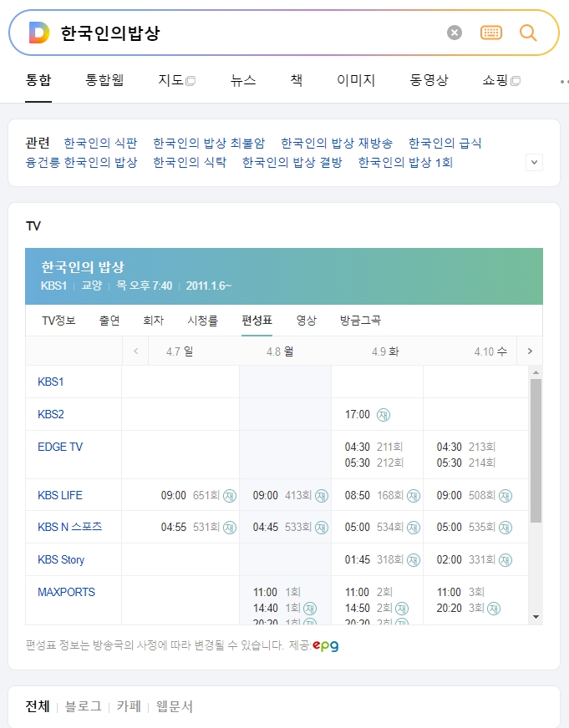Click the rerun icon at MAXPORTS 14:50
The image size is (569, 728).
pos(402,609)
